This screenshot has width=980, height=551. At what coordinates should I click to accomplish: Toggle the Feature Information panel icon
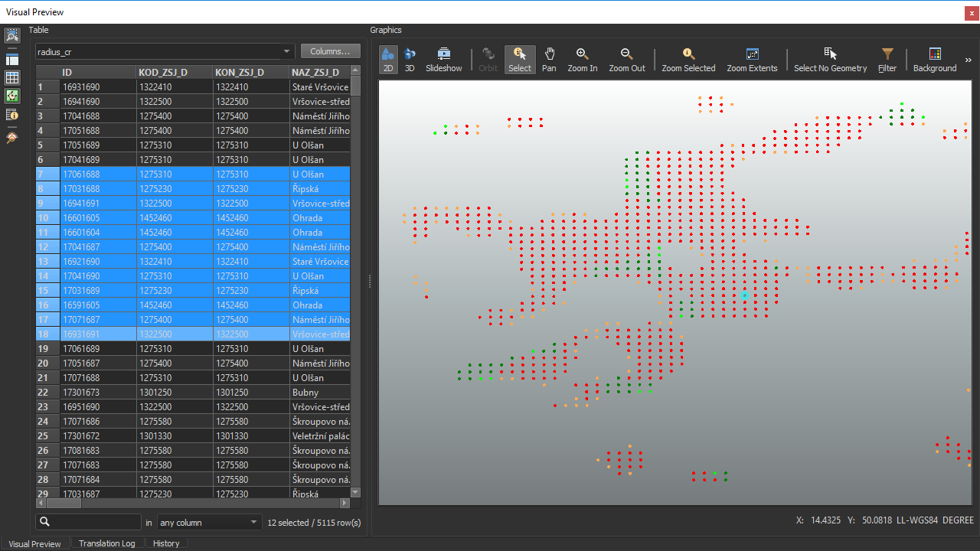click(x=12, y=115)
